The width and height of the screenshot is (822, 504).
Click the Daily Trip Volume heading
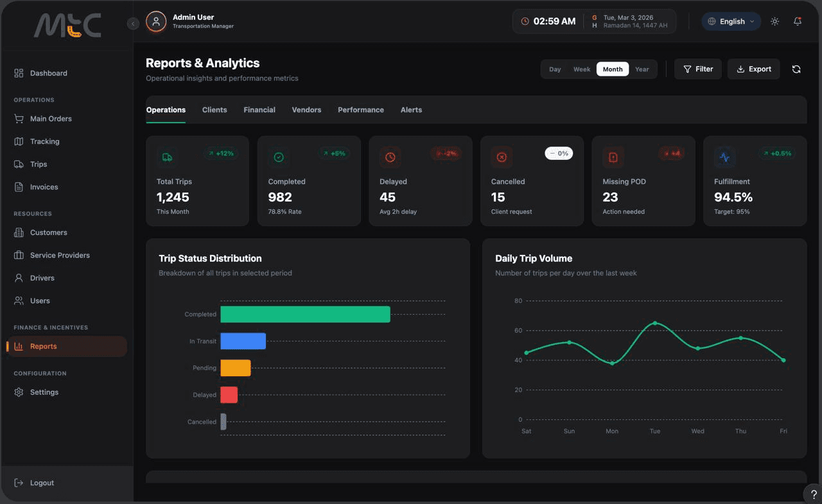point(534,259)
